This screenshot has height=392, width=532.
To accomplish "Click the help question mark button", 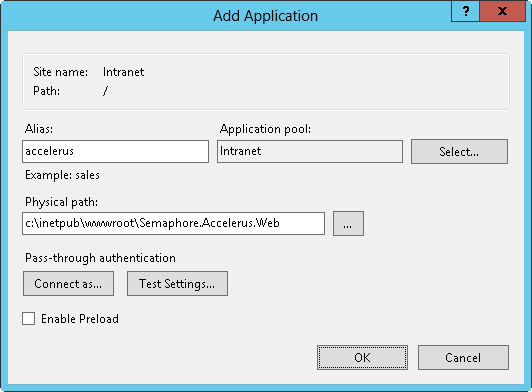I will click(x=466, y=11).
